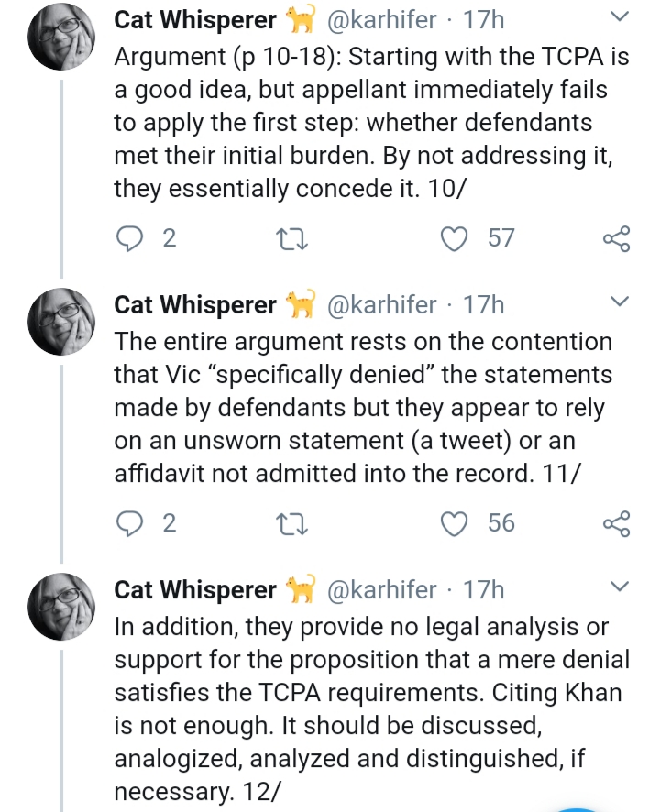Click Cat Whisperer name on second tweet
Image resolution: width=660 pixels, height=812 pixels.
tap(195, 304)
